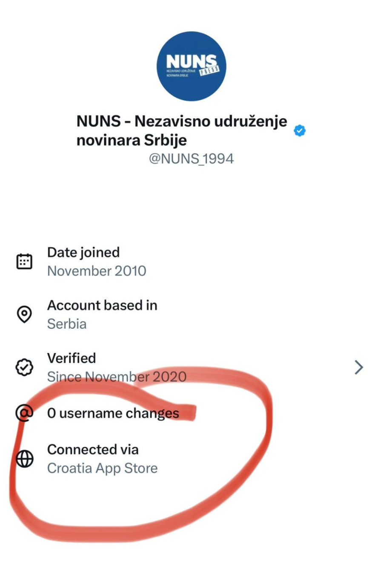Image resolution: width=383 pixels, height=588 pixels.
Task: Click the "Date joined" label
Action: [x=83, y=252]
